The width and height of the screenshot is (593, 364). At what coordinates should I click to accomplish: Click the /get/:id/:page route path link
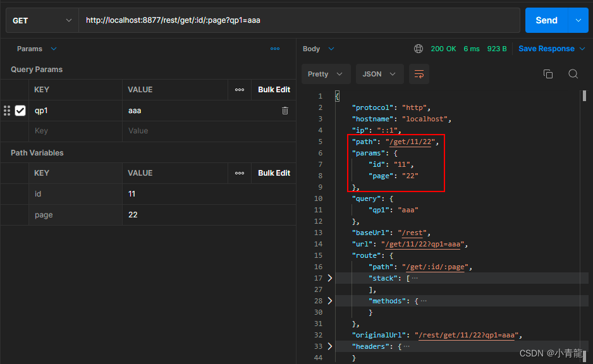(436, 267)
